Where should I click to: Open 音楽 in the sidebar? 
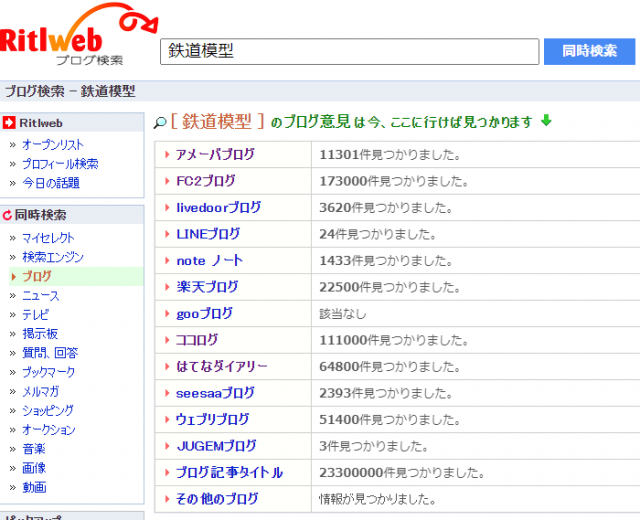click(x=34, y=449)
